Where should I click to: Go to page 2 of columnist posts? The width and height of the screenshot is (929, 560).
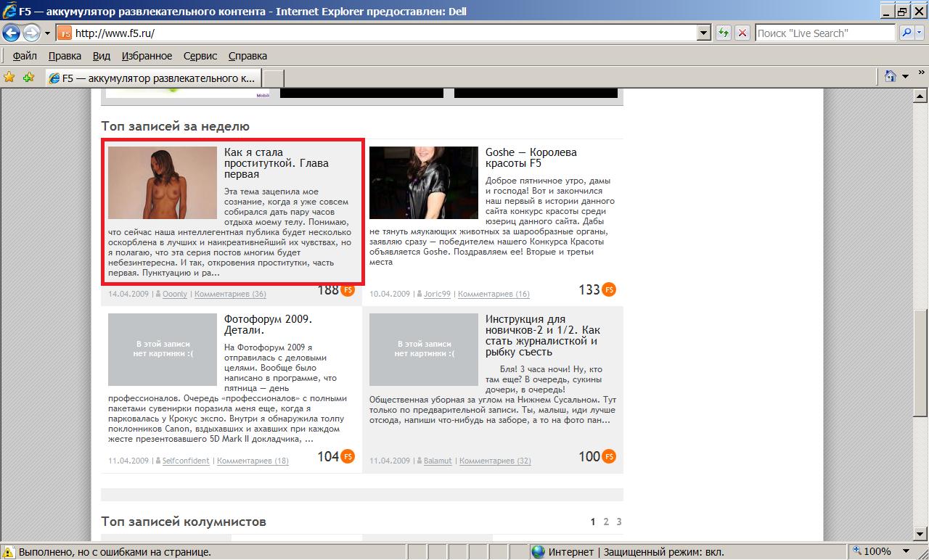pos(606,522)
